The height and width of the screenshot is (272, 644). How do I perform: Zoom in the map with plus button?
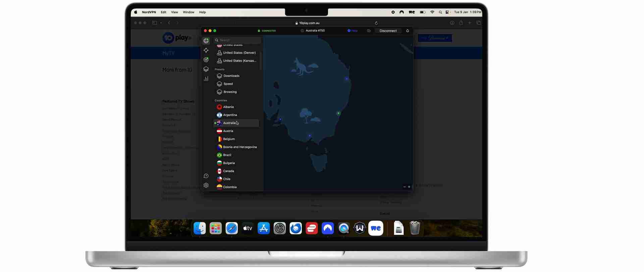click(x=409, y=187)
